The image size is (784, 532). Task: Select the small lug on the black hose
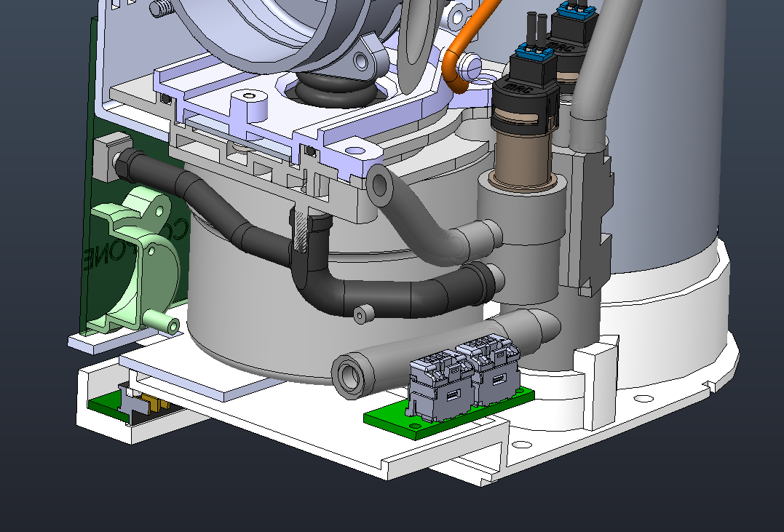click(361, 314)
